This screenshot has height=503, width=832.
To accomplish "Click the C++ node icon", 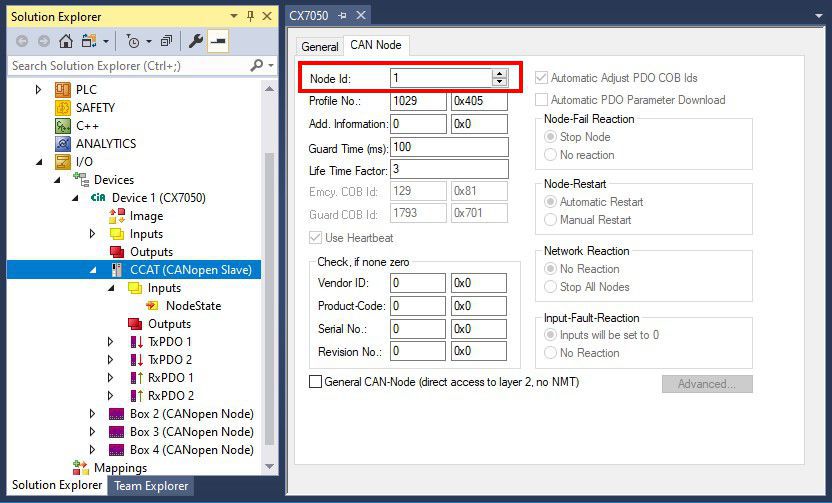I will point(63,126).
